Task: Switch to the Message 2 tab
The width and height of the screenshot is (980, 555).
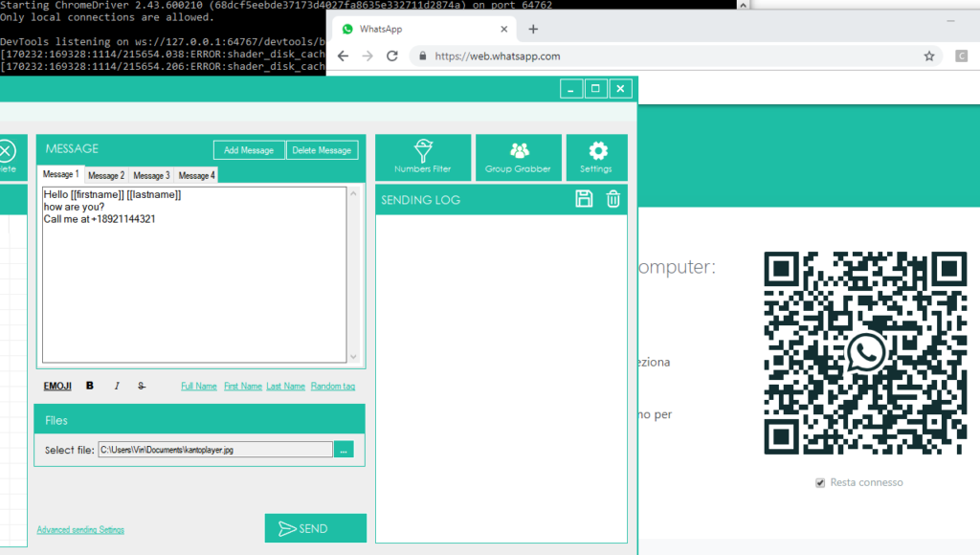Action: (x=105, y=175)
